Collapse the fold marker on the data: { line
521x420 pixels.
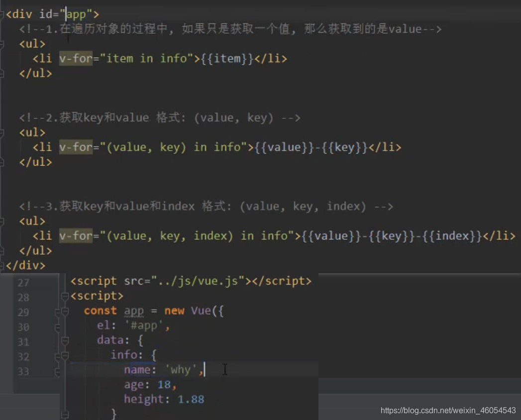(x=65, y=340)
